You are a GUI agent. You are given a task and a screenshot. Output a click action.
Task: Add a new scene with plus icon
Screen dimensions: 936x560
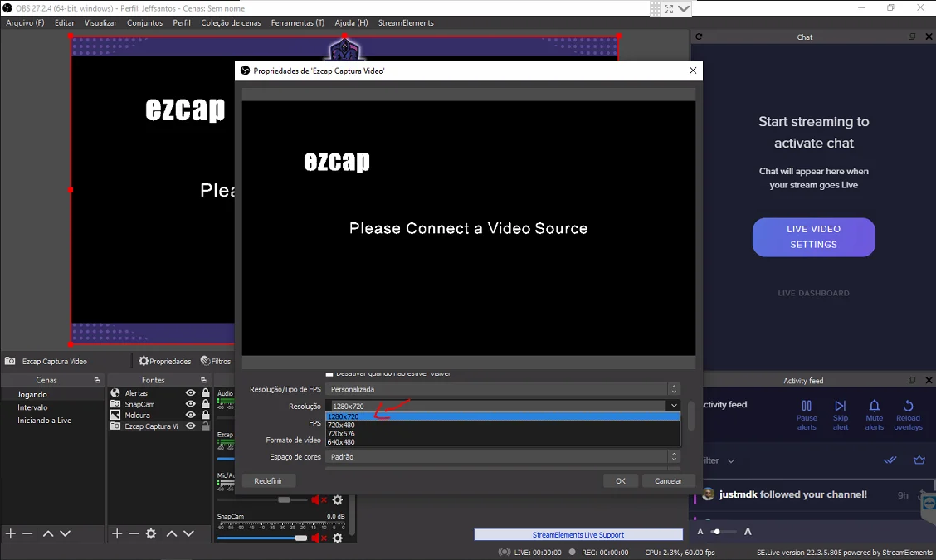[11, 533]
